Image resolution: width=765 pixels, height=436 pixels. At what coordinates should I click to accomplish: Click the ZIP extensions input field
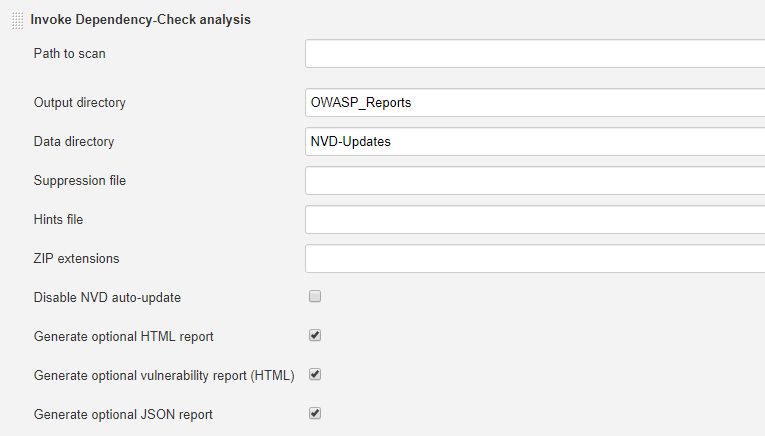[535, 258]
